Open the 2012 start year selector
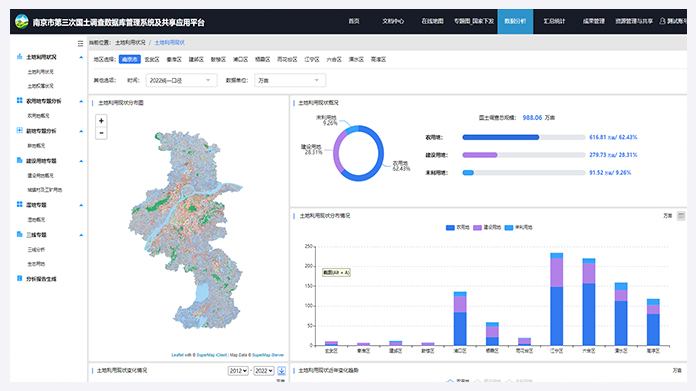 coord(238,371)
